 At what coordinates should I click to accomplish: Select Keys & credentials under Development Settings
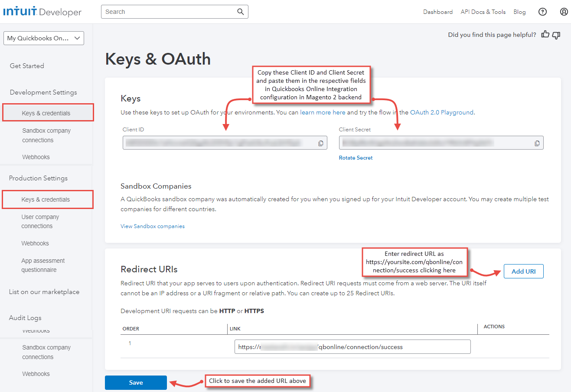(46, 113)
